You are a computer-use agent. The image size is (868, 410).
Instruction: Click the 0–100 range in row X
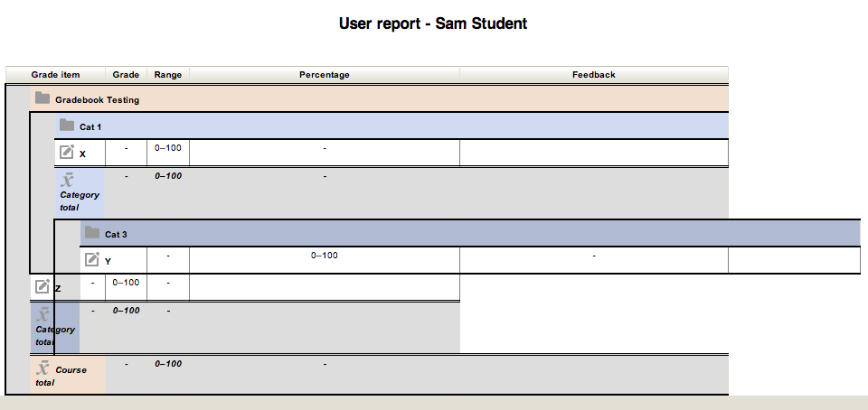click(x=168, y=148)
